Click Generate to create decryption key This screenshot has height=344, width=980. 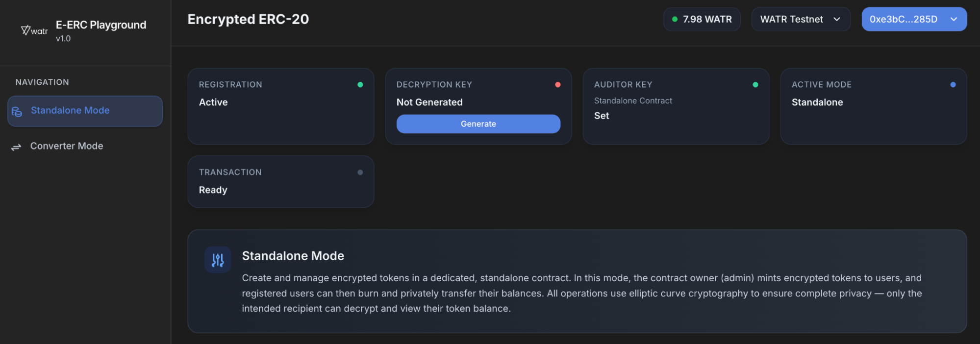pos(478,123)
